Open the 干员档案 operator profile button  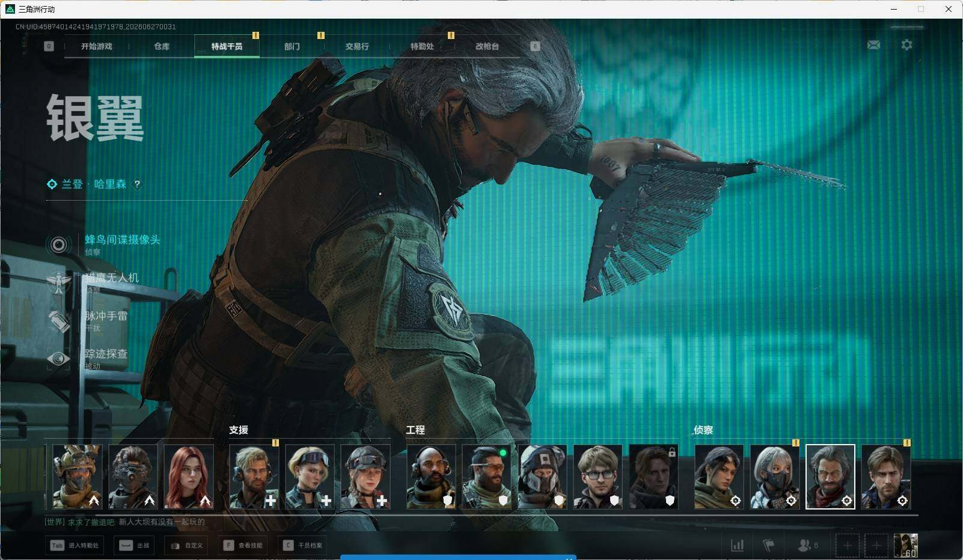(303, 546)
